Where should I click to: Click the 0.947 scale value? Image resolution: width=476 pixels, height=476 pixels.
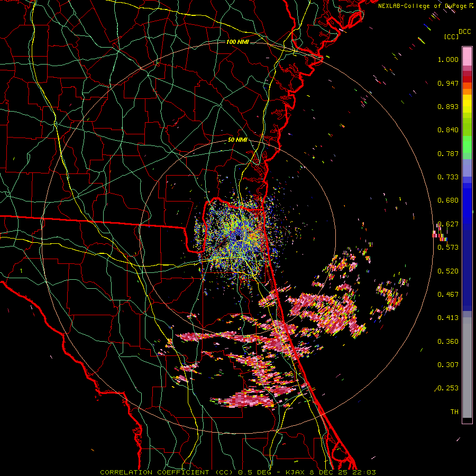pyautogui.click(x=448, y=83)
